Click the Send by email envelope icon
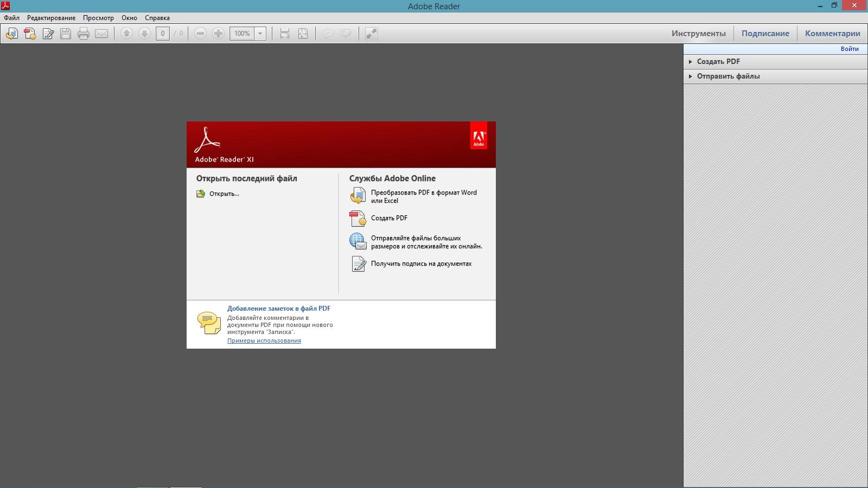Viewport: 868px width, 488px height. tap(101, 34)
